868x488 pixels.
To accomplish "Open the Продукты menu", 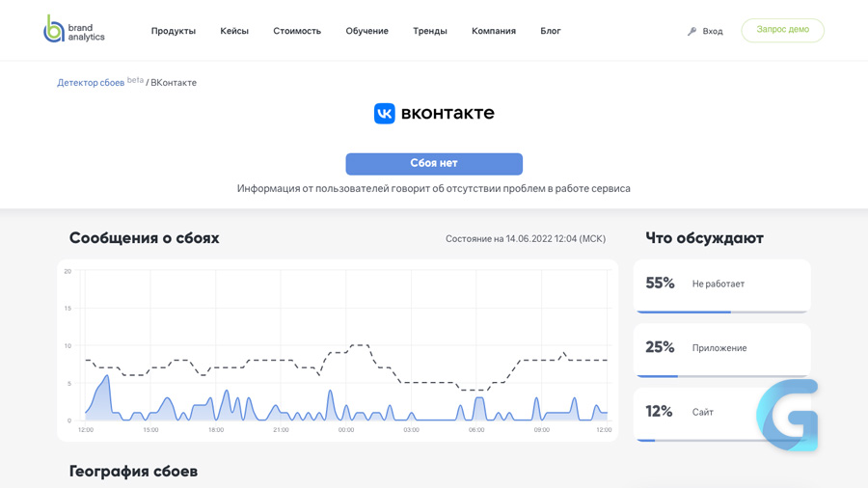I will (174, 31).
